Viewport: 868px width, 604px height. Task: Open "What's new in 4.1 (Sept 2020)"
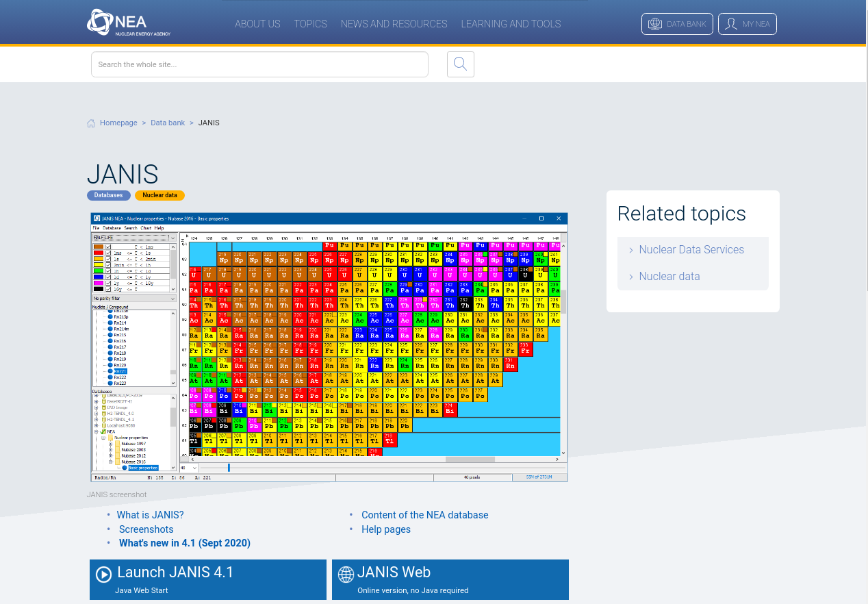click(x=185, y=543)
